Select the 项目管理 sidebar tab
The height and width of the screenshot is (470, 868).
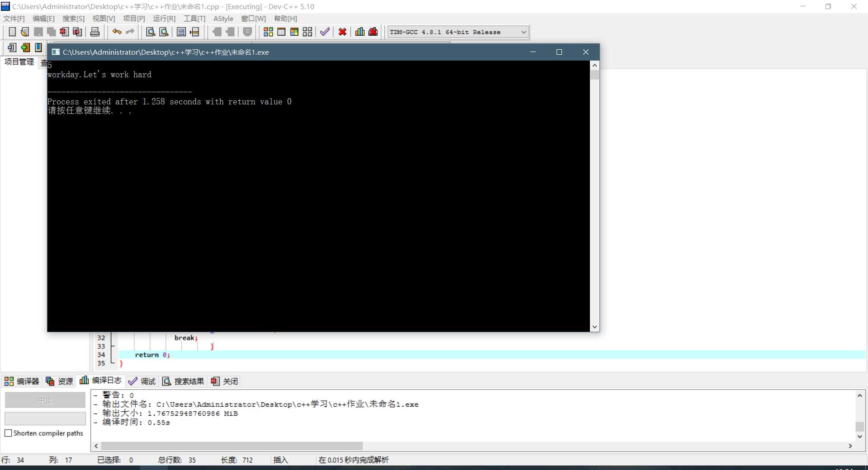pyautogui.click(x=19, y=62)
